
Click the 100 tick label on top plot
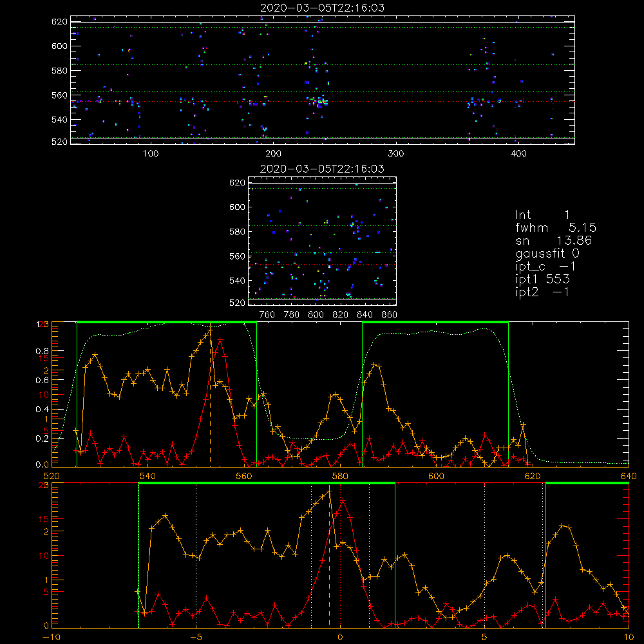[x=151, y=154]
